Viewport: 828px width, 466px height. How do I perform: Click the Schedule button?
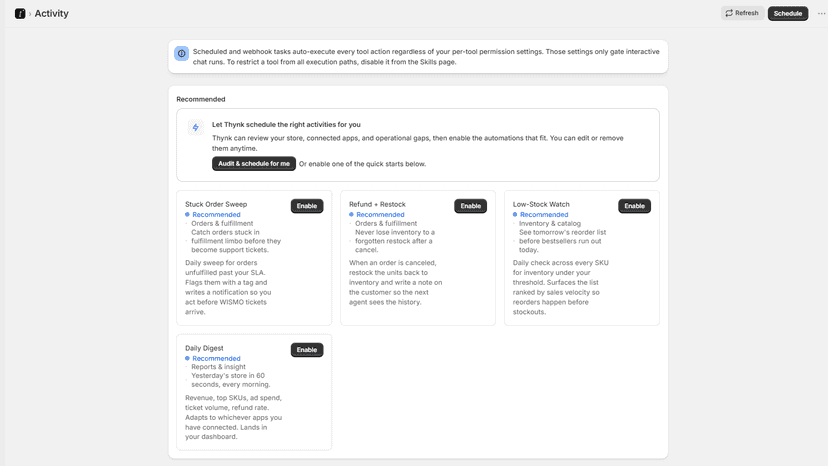[787, 13]
